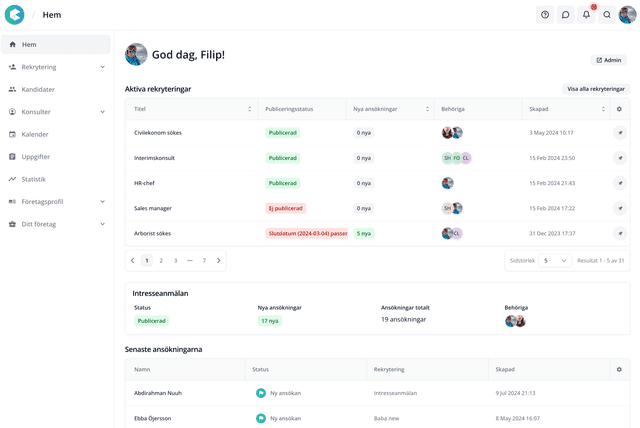
Task: Open the help question mark icon
Action: click(545, 15)
